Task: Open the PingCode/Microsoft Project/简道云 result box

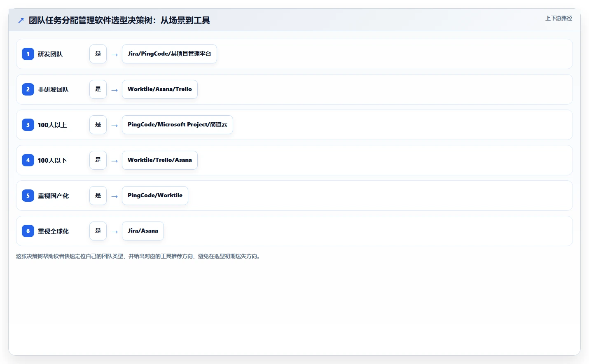Action: (x=178, y=125)
